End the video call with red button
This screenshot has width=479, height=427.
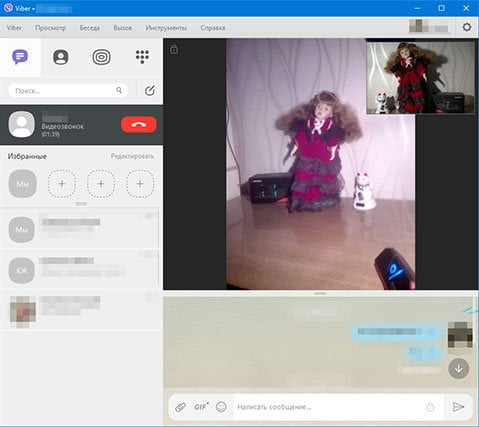139,125
